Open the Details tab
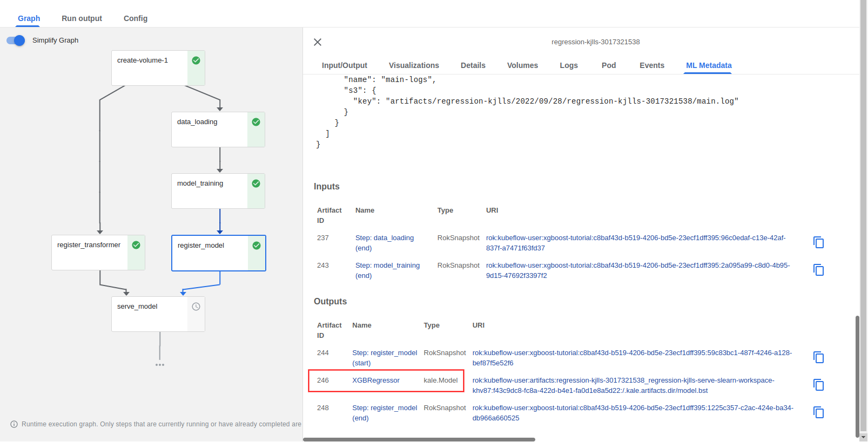Screen dimensions: 868x442 (x=473, y=65)
